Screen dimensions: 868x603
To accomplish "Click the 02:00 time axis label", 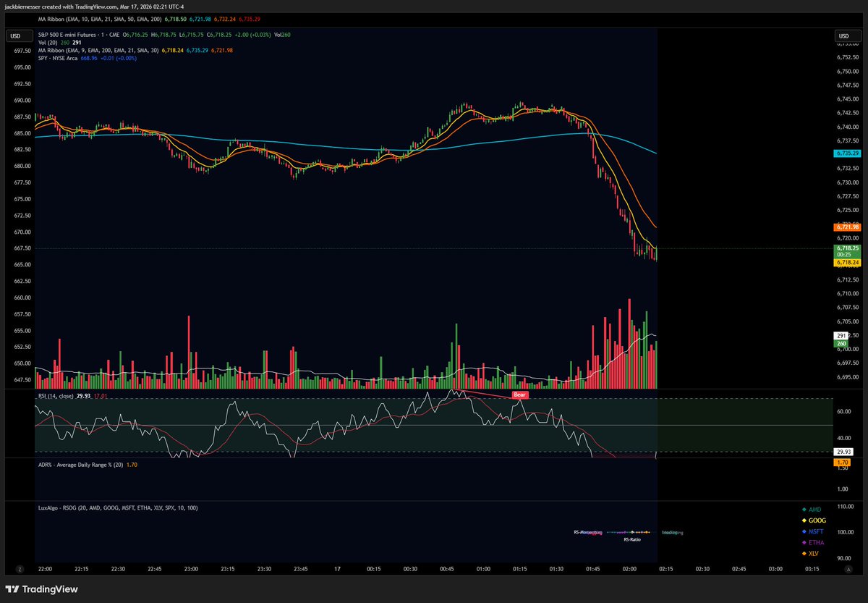I will tap(629, 569).
